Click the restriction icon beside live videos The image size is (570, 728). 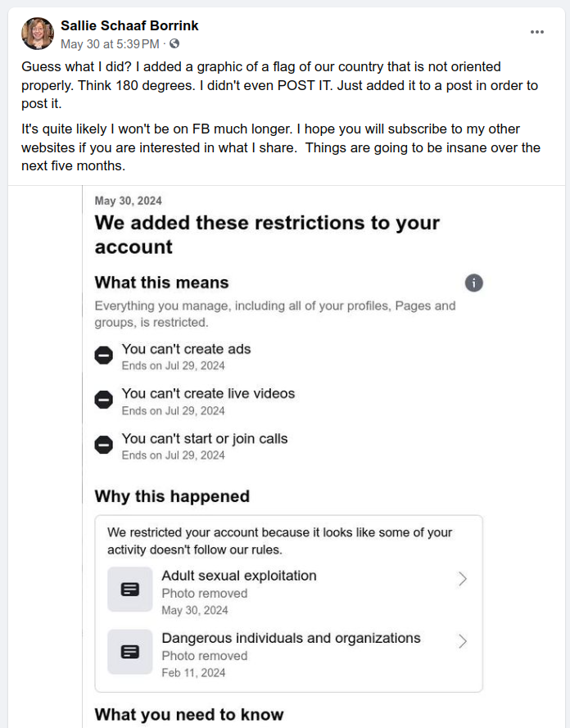(x=103, y=400)
